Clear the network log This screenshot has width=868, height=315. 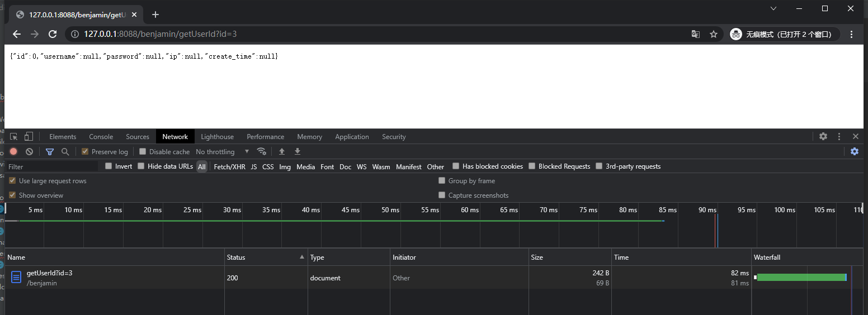[x=29, y=151]
